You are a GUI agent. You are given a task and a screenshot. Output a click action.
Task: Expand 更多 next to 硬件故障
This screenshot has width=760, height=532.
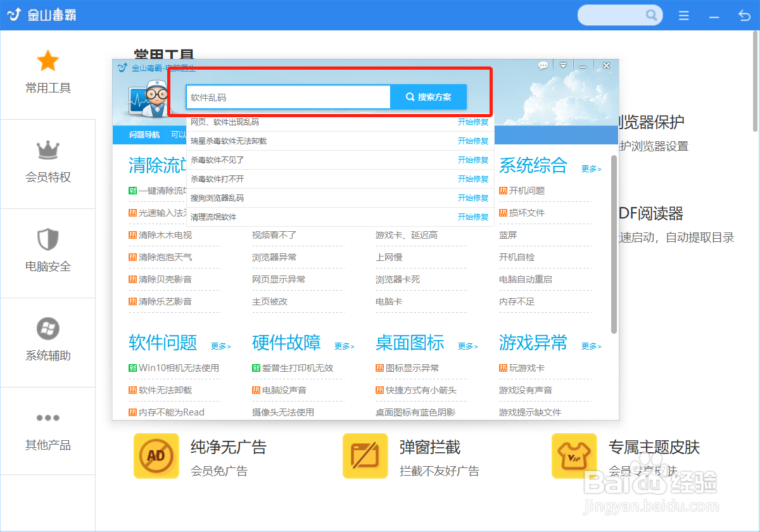(x=345, y=346)
